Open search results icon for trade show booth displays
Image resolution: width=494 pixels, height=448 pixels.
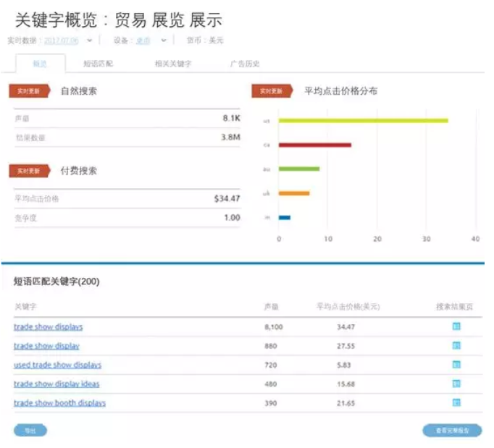pyautogui.click(x=456, y=402)
